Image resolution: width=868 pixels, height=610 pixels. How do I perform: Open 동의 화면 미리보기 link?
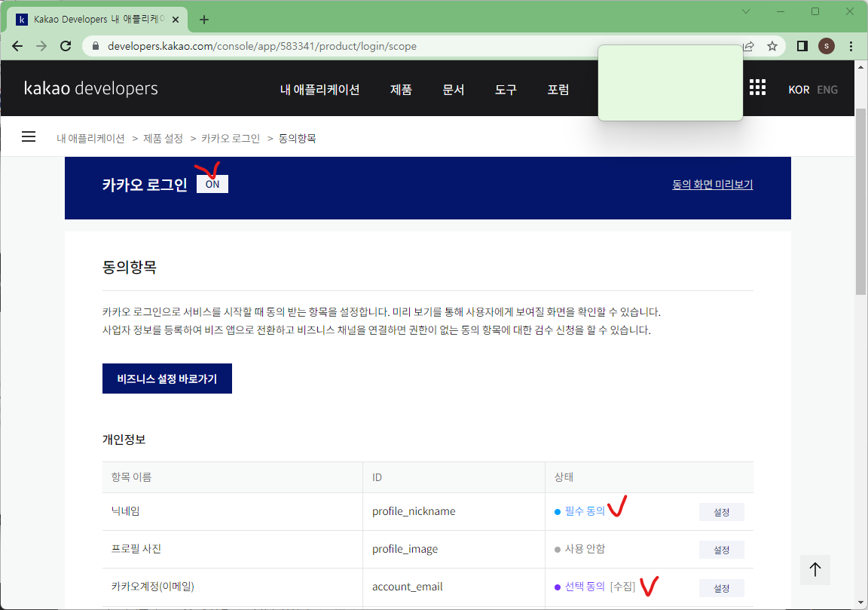click(713, 185)
